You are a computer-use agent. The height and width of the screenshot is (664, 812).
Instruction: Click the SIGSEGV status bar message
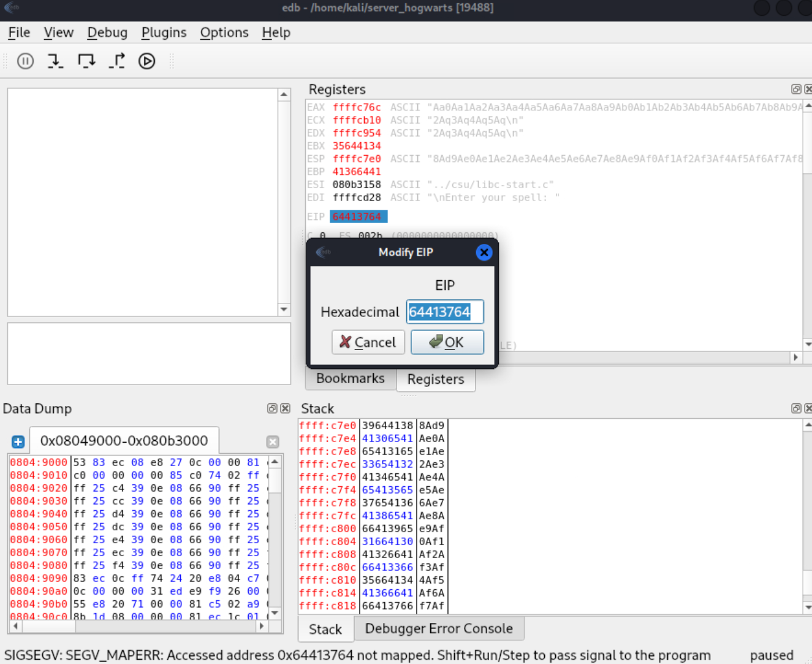[x=357, y=655]
